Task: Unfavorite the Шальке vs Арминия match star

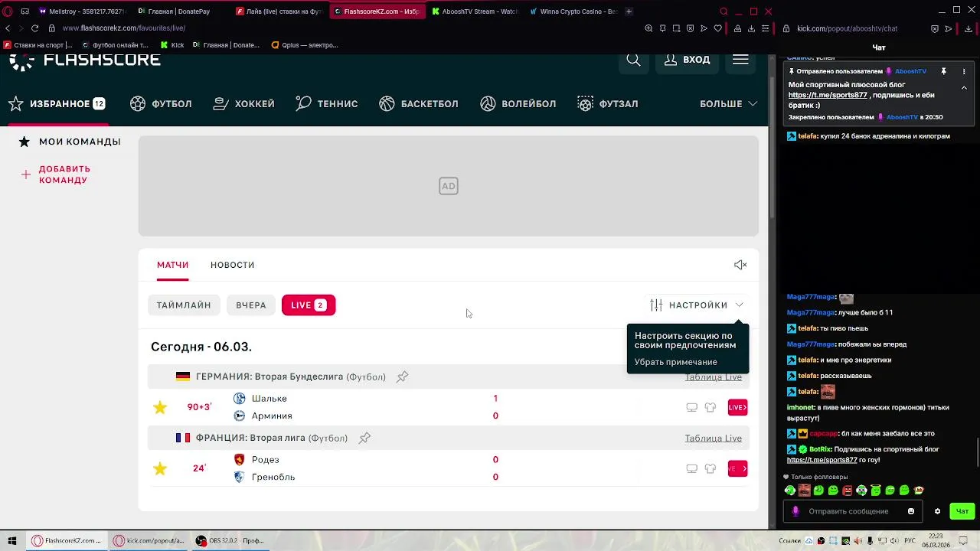Action: pyautogui.click(x=160, y=407)
